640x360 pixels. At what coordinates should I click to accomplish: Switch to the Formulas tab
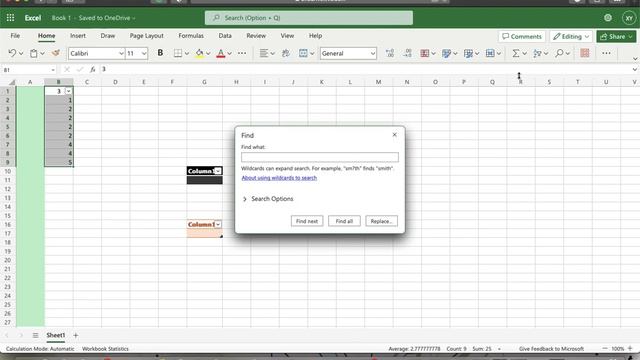click(x=191, y=36)
